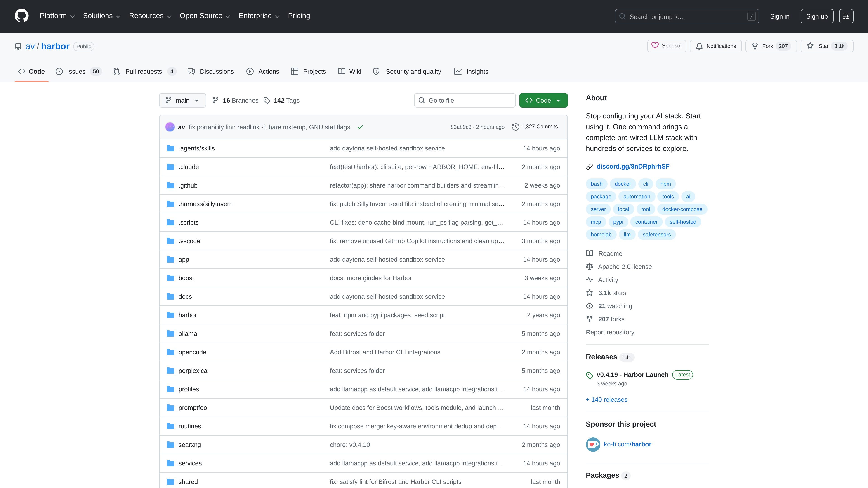Open the Actions tab

(x=263, y=71)
